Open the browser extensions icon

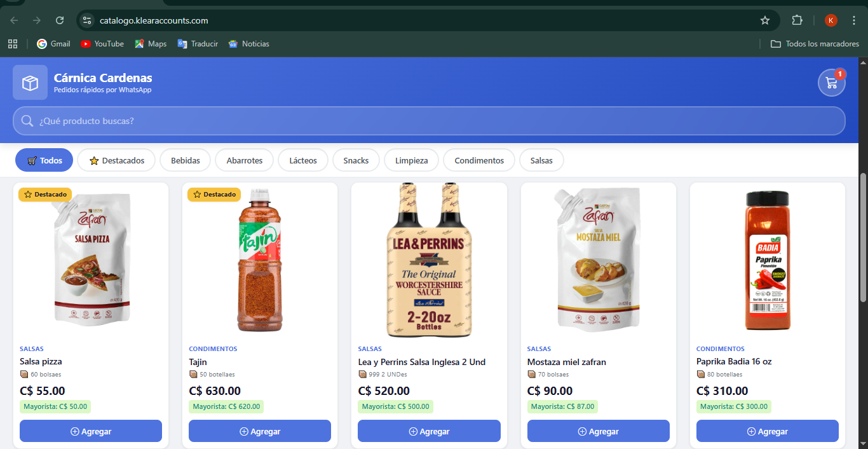point(797,20)
